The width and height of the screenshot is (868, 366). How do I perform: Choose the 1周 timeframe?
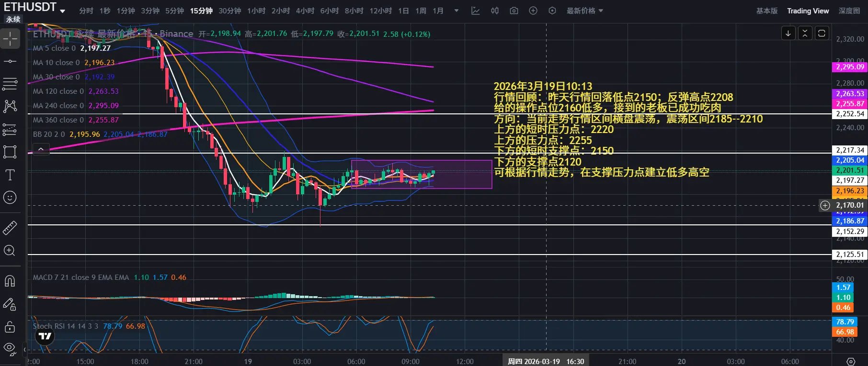(x=421, y=11)
